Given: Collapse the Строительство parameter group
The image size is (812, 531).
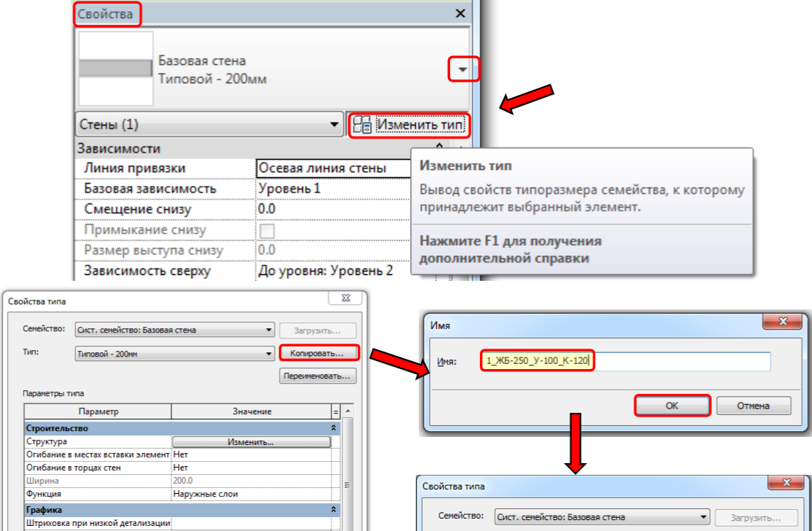Looking at the screenshot, I should [334, 429].
